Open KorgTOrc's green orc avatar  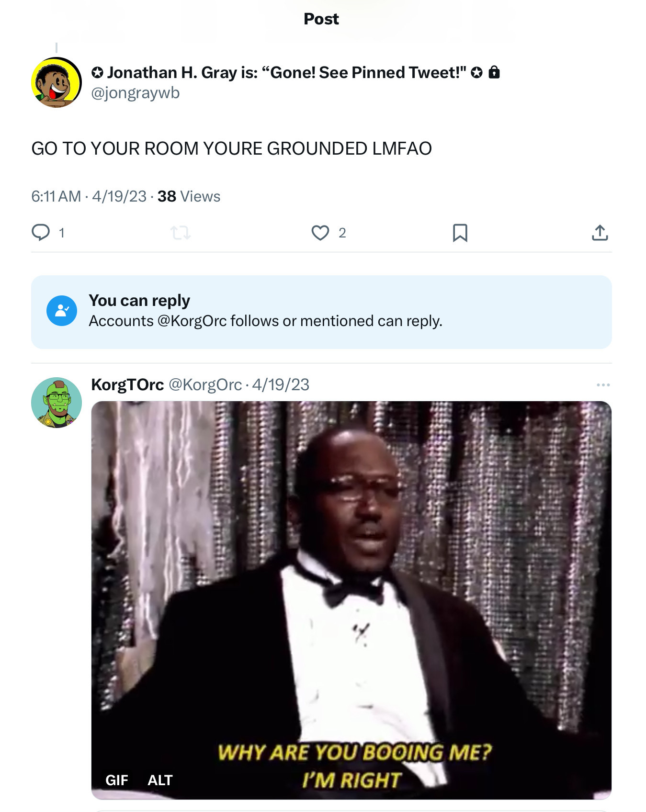tap(57, 403)
